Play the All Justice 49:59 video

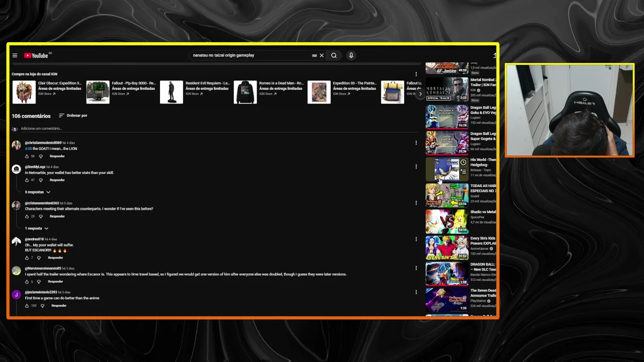coord(447,68)
